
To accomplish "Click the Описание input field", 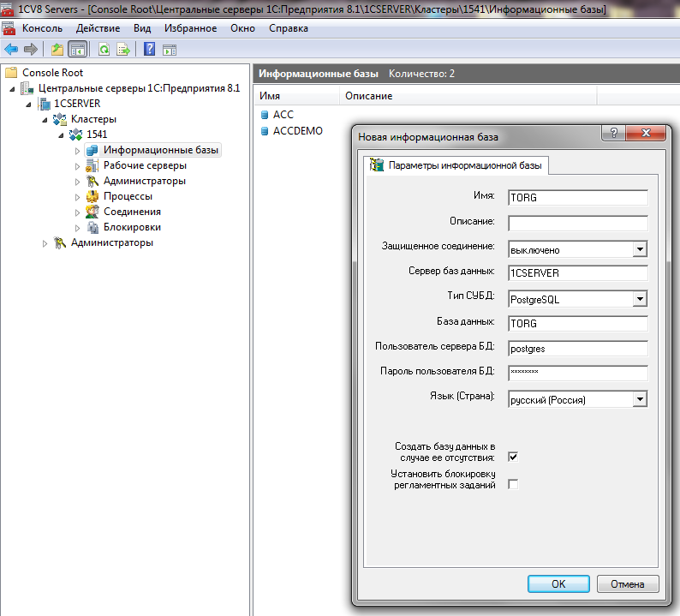I will click(x=577, y=223).
